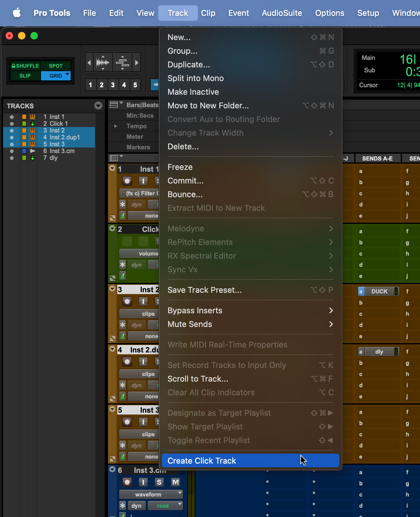Click Inst 1 elastic audio none selector
This screenshot has width=420, height=517.
143,215
